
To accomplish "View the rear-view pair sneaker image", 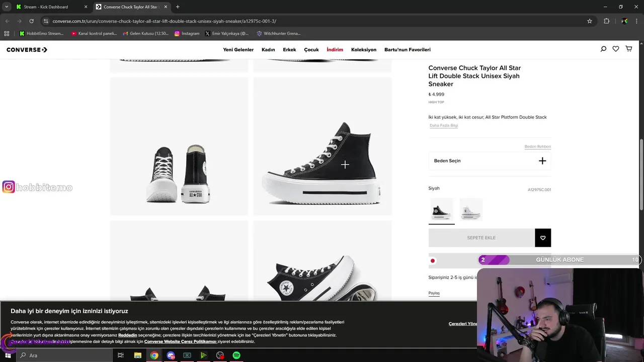I will pyautogui.click(x=179, y=146).
